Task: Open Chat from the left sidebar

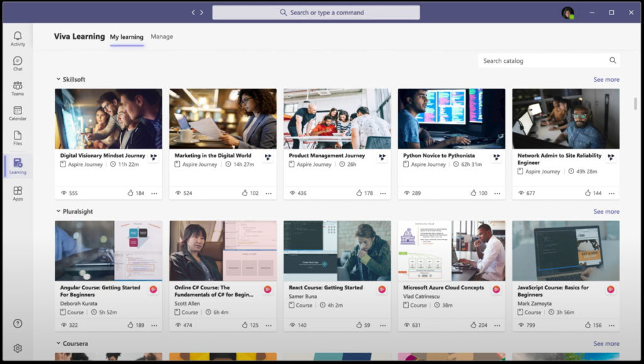Action: [x=18, y=63]
